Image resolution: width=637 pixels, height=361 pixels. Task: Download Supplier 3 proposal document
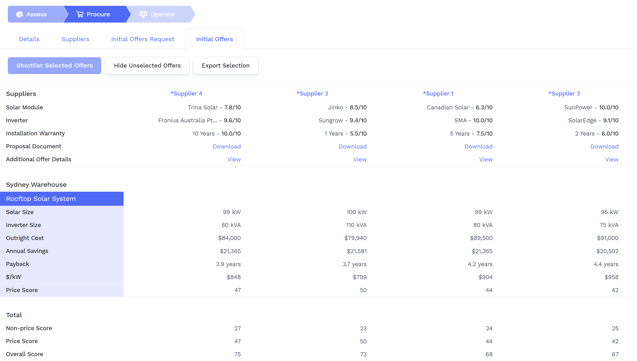coord(604,146)
